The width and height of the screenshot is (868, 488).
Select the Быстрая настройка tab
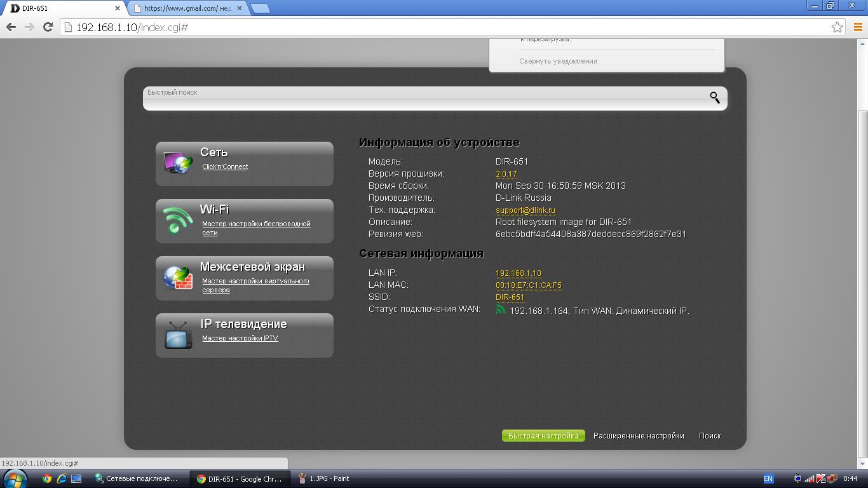coord(543,435)
